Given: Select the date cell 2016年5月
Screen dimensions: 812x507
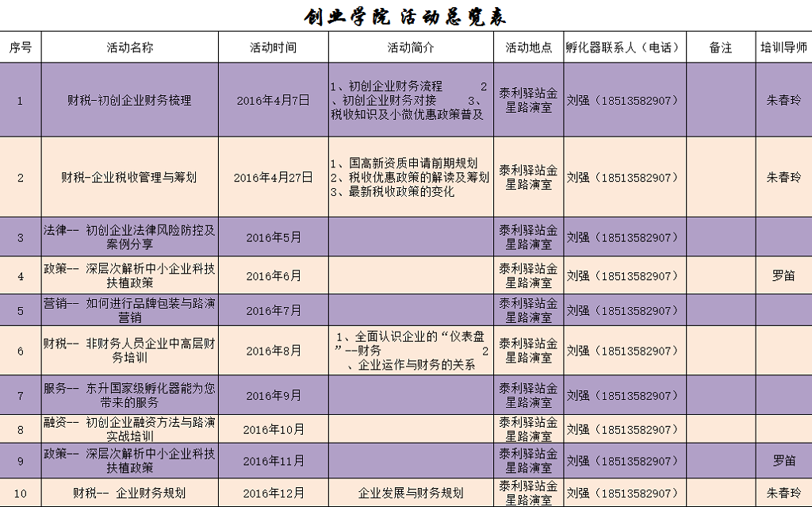Looking at the screenshot, I should 274,237.
